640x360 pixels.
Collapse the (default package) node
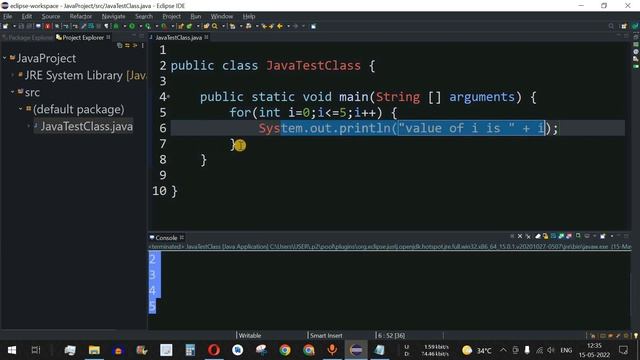(20, 109)
